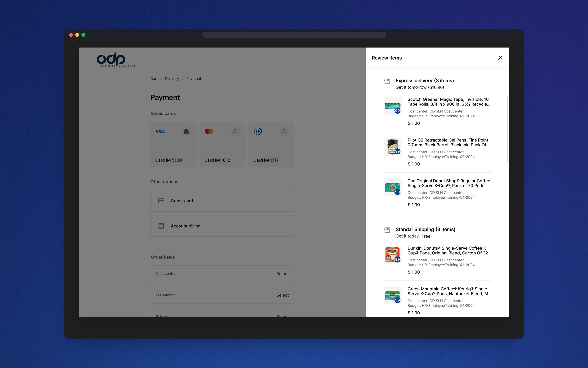Open the Green Mountain Coffee thumbnail
Screen dimensions: 588x368
pos(392,295)
